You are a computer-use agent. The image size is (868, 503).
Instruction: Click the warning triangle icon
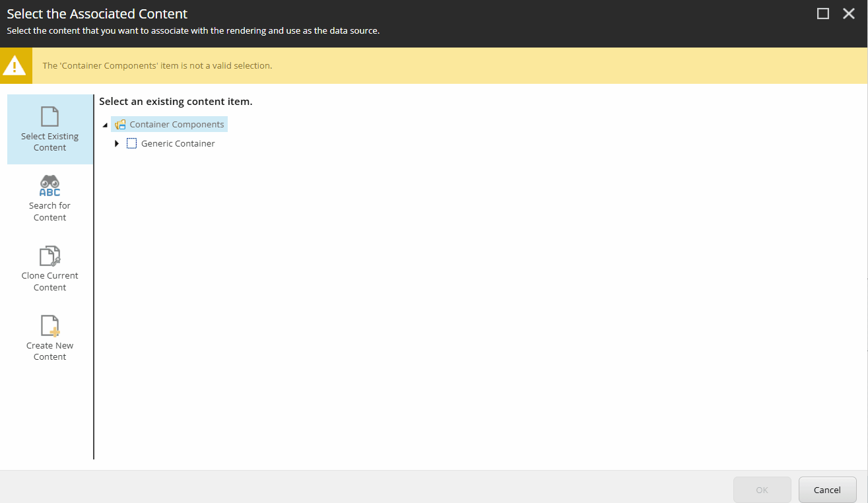16,65
